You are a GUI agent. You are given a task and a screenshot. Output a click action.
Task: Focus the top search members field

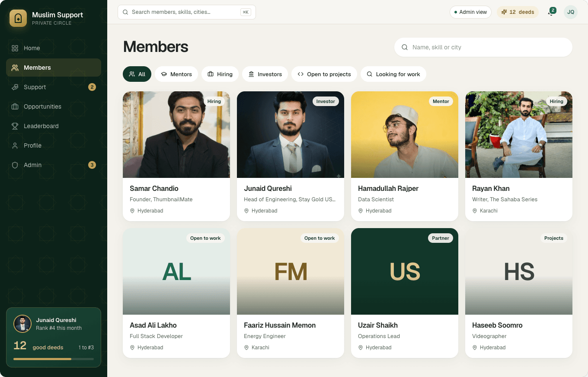pyautogui.click(x=187, y=12)
